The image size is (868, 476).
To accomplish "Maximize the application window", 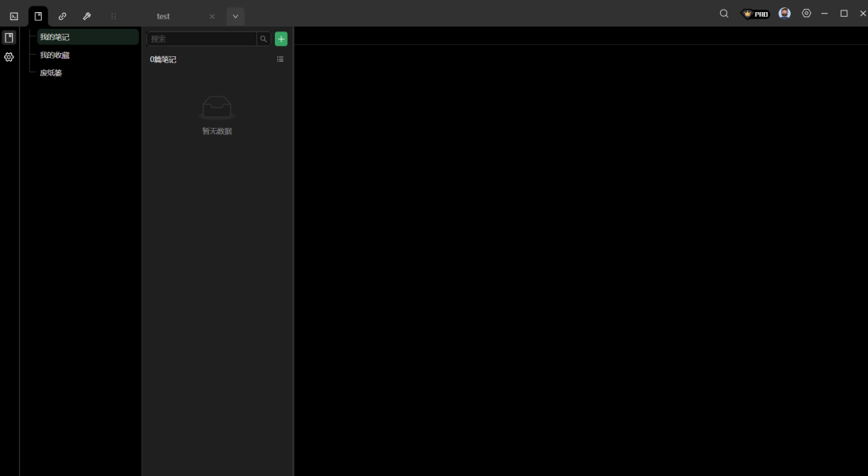I will pos(844,14).
